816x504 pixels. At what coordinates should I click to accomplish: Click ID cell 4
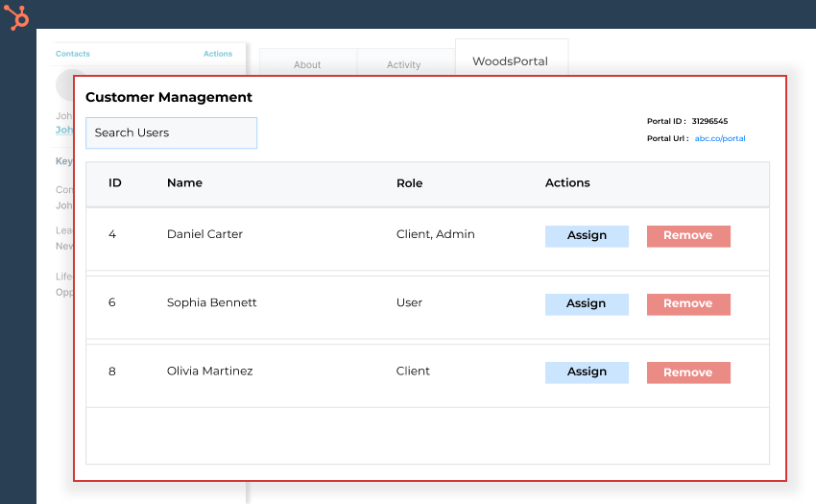coord(112,234)
